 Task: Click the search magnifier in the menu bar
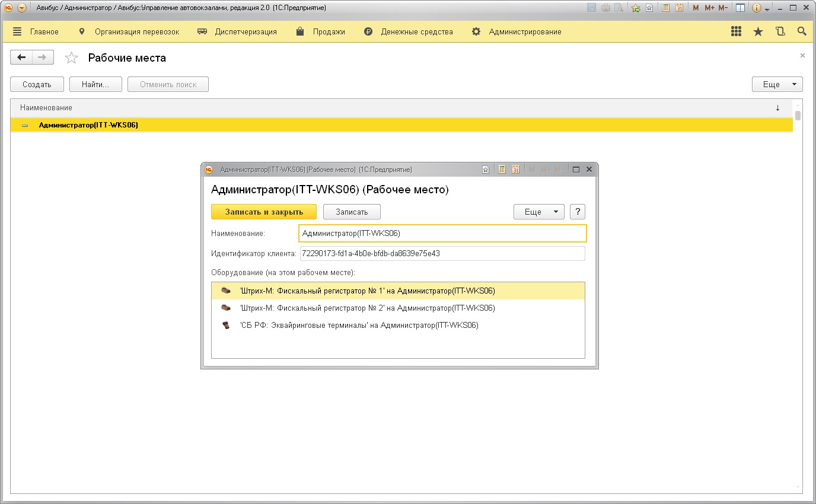point(802,32)
